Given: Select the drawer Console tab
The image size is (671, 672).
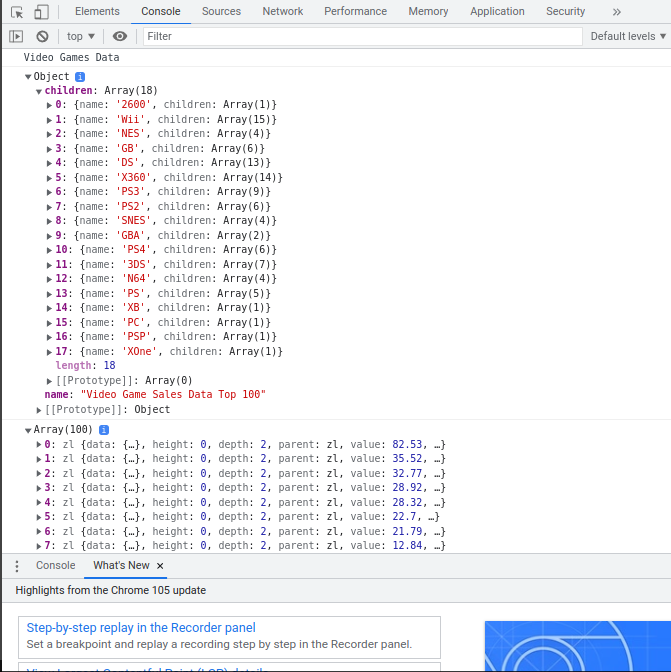Looking at the screenshot, I should (x=55, y=566).
